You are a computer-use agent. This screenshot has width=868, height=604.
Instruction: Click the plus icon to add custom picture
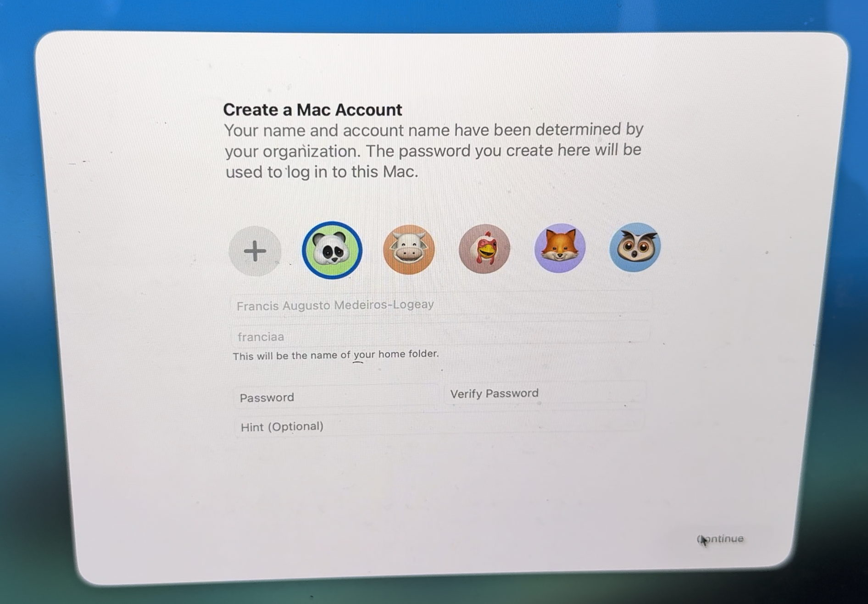255,251
